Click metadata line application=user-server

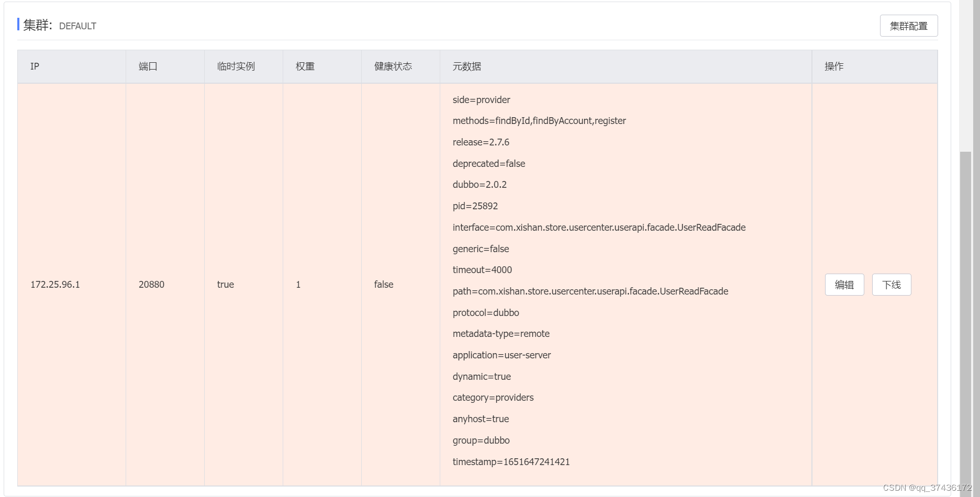502,355
